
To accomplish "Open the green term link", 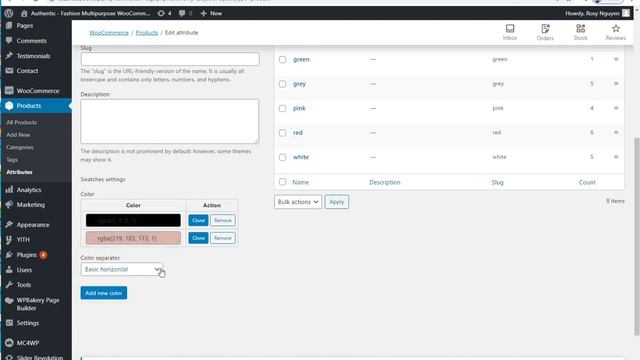I will [301, 59].
